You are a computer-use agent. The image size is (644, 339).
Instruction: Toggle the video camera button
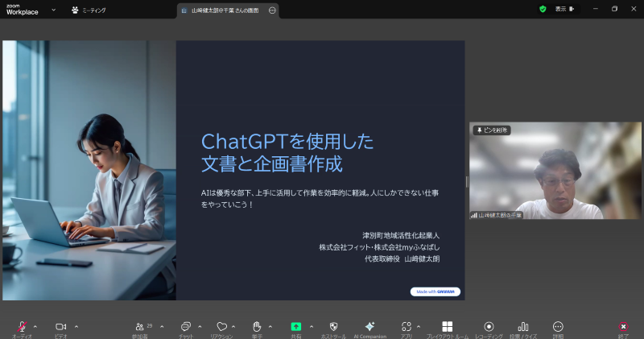click(x=60, y=326)
